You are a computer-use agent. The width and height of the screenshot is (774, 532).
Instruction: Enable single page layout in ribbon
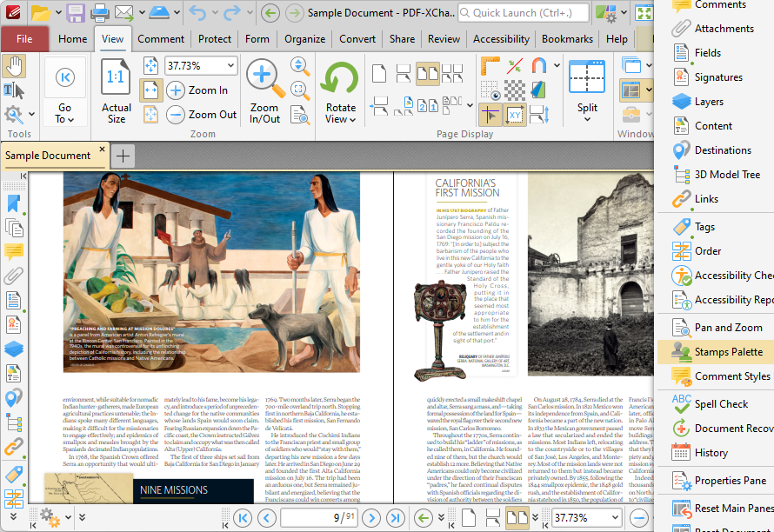tap(379, 74)
